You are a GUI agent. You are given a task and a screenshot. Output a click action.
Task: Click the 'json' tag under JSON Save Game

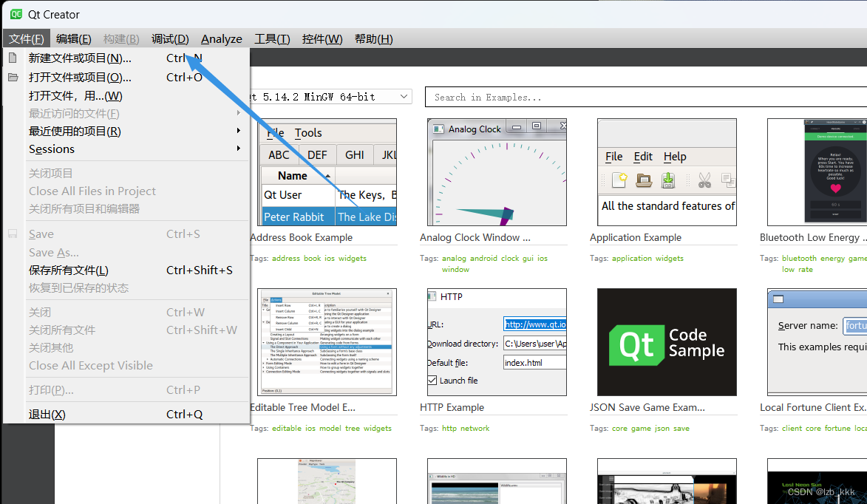(x=662, y=429)
